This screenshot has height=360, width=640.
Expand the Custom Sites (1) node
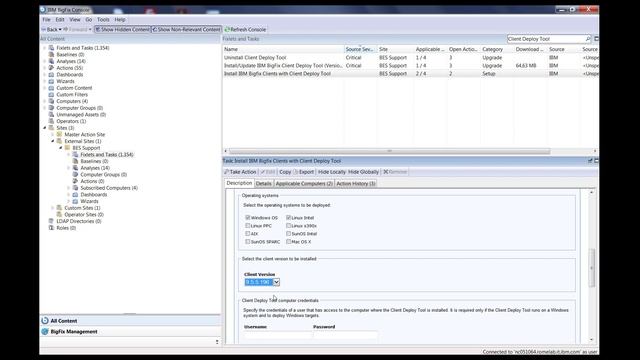(53, 208)
